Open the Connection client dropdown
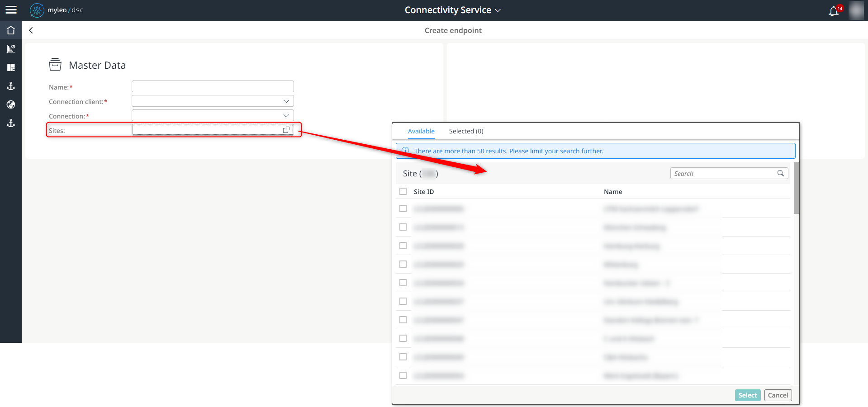868x407 pixels. 286,101
